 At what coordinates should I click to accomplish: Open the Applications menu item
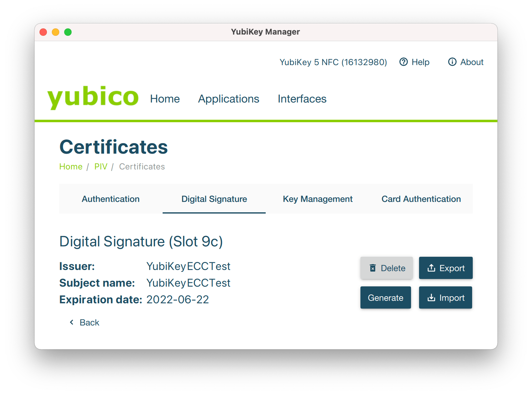tap(229, 99)
